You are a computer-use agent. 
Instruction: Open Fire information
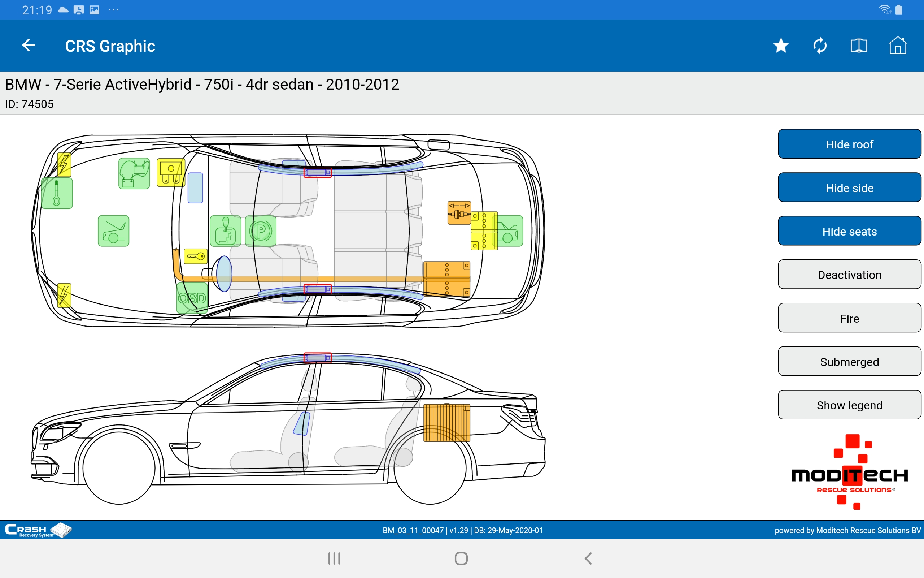pos(850,318)
